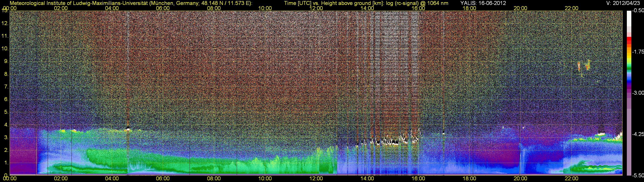Select the 16:00 label on the bottom time axis
Screen dimensions: 644x182
418,179
